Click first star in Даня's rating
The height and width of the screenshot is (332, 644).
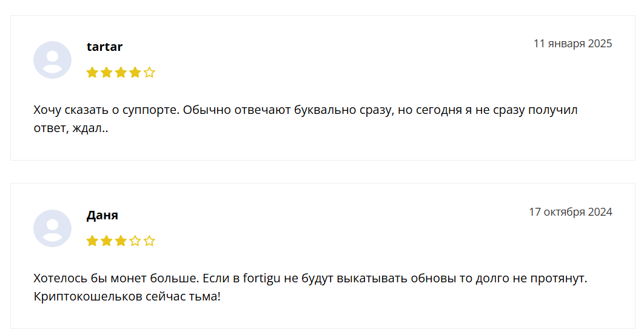click(x=92, y=241)
